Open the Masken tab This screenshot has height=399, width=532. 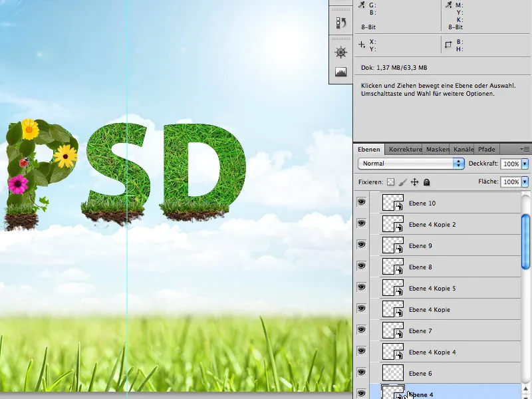point(437,150)
